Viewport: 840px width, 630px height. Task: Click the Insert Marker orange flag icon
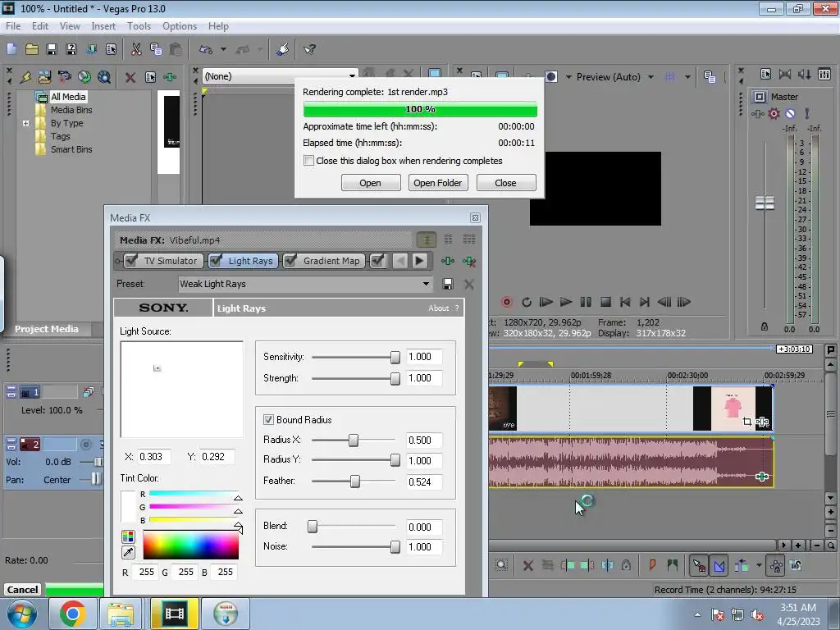[x=652, y=565]
